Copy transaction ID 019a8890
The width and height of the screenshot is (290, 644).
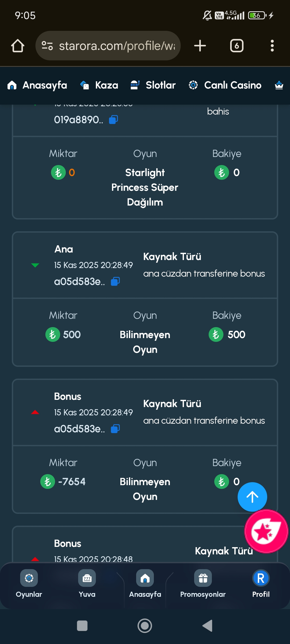tap(113, 120)
